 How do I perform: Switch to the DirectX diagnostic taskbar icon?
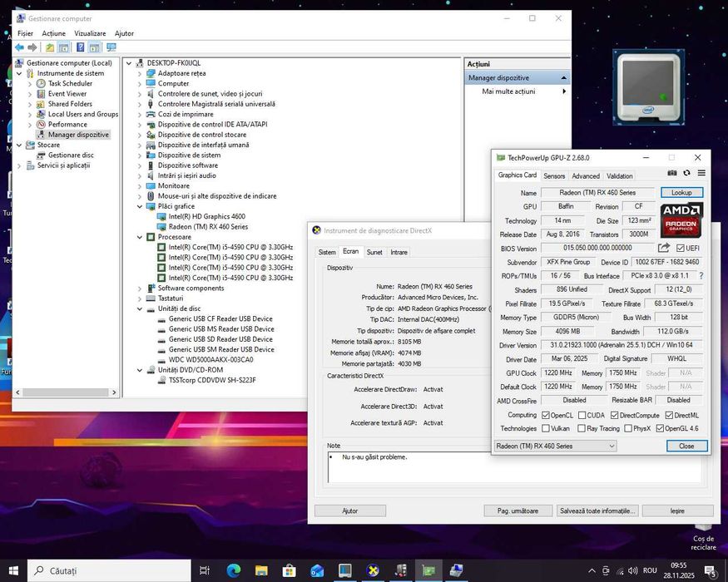[373, 570]
